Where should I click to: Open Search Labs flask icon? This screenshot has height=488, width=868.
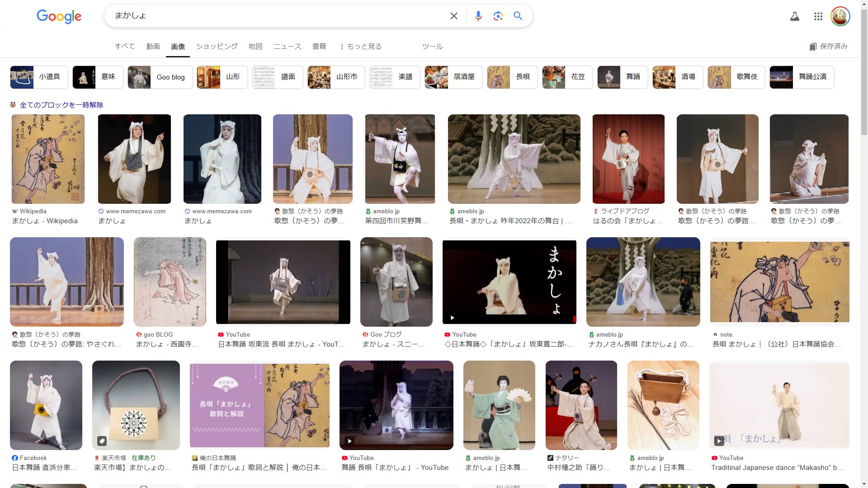pyautogui.click(x=794, y=17)
